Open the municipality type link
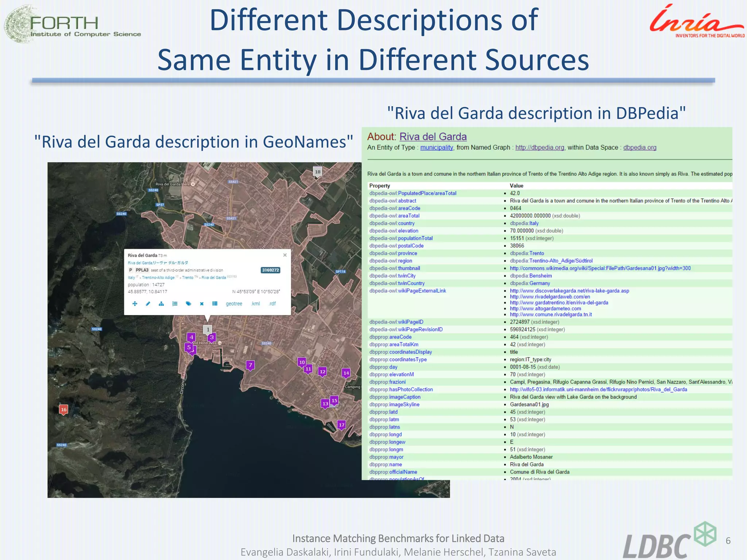 (436, 148)
